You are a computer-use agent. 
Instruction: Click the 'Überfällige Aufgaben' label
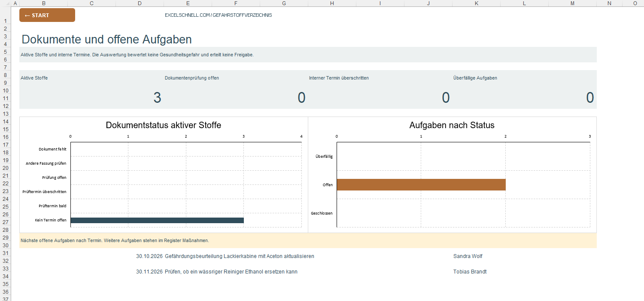pos(475,78)
